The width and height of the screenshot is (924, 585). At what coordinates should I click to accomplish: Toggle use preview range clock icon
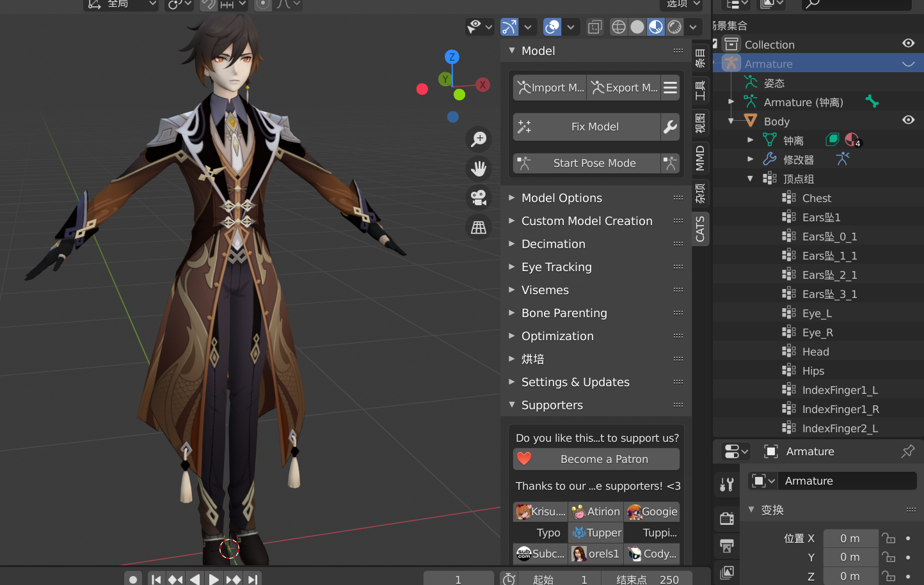(509, 579)
